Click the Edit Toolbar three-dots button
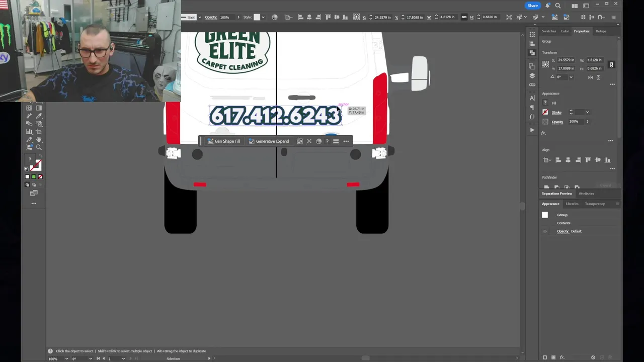The image size is (644, 362). click(34, 203)
